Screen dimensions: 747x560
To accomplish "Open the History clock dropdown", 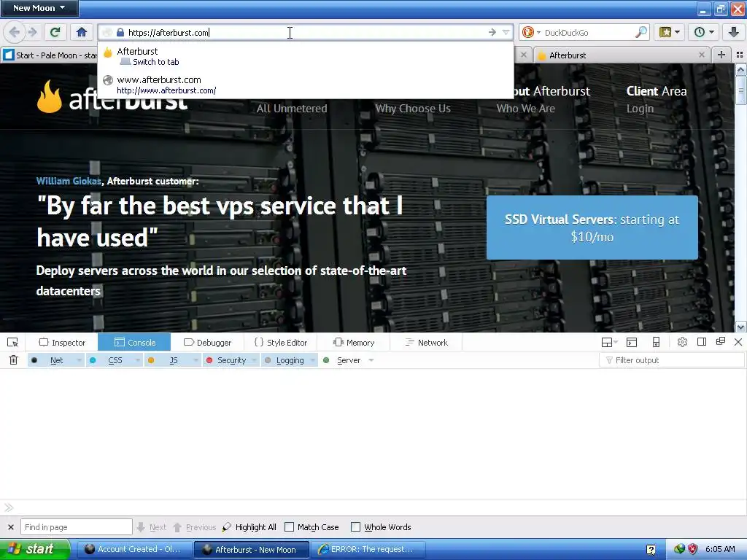I will point(704,32).
